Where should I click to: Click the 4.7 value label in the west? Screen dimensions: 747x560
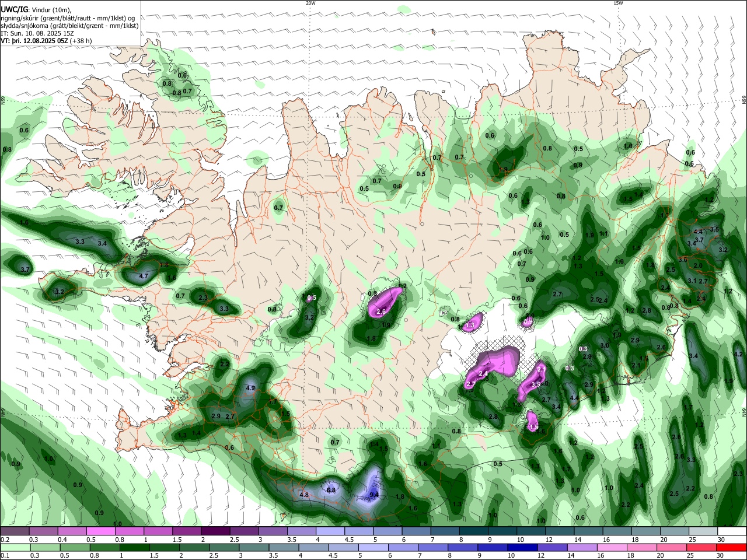point(144,276)
